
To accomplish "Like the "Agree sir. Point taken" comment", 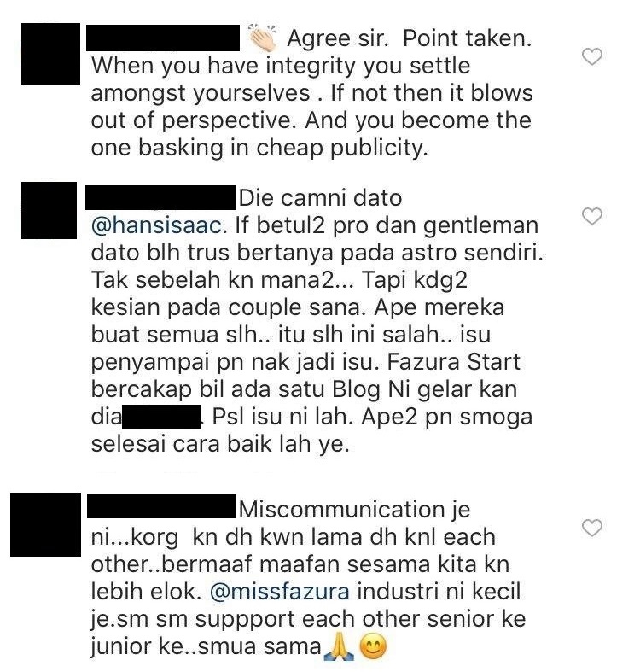I will pos(592,56).
